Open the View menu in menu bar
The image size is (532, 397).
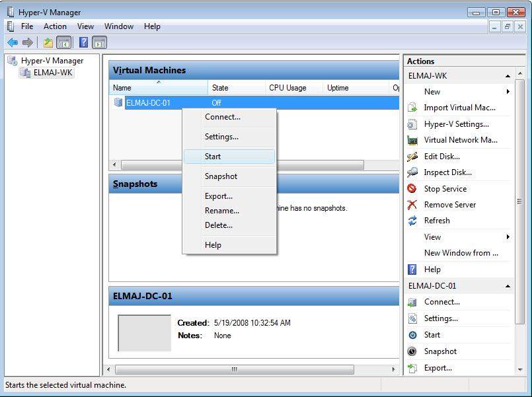85,26
